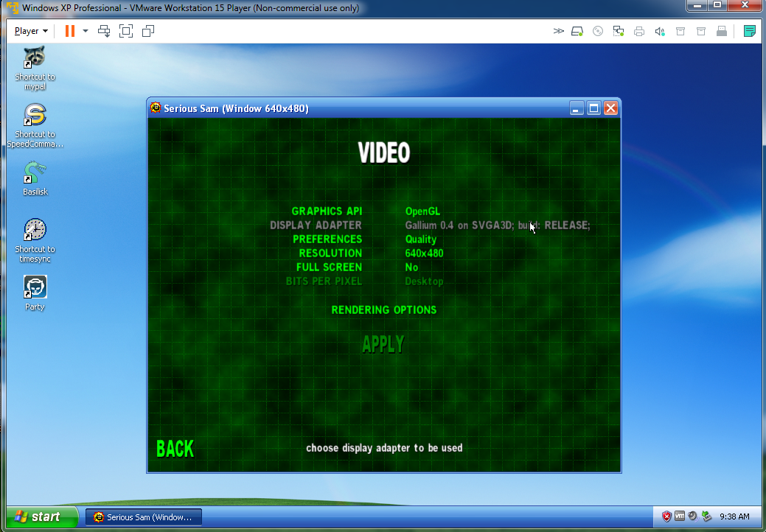Image resolution: width=766 pixels, height=532 pixels.
Task: Open the Player menu in VMware
Action: point(31,31)
